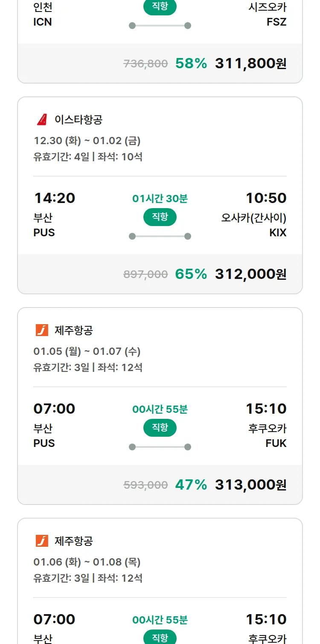The height and width of the screenshot is (644, 320).
Task: Click the route line of the PUS–KIX flight
Action: [160, 236]
